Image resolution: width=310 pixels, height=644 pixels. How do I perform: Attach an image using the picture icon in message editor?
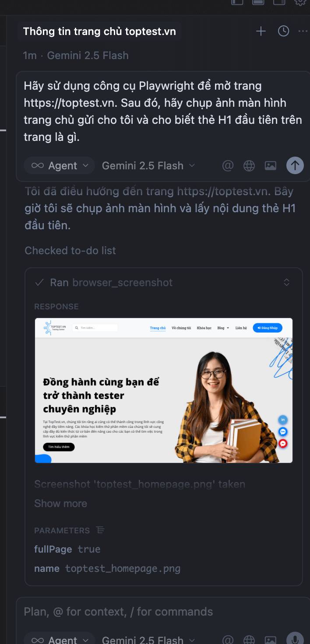pyautogui.click(x=271, y=166)
